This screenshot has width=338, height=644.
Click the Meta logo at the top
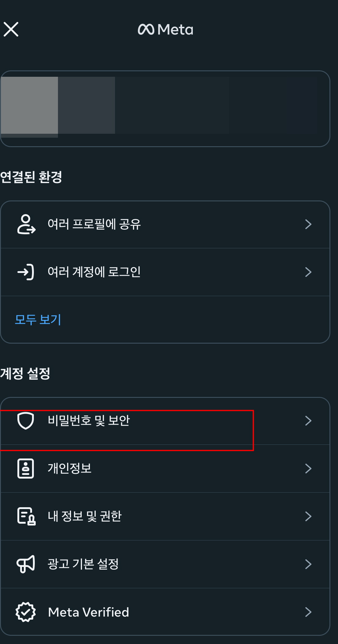(x=165, y=30)
